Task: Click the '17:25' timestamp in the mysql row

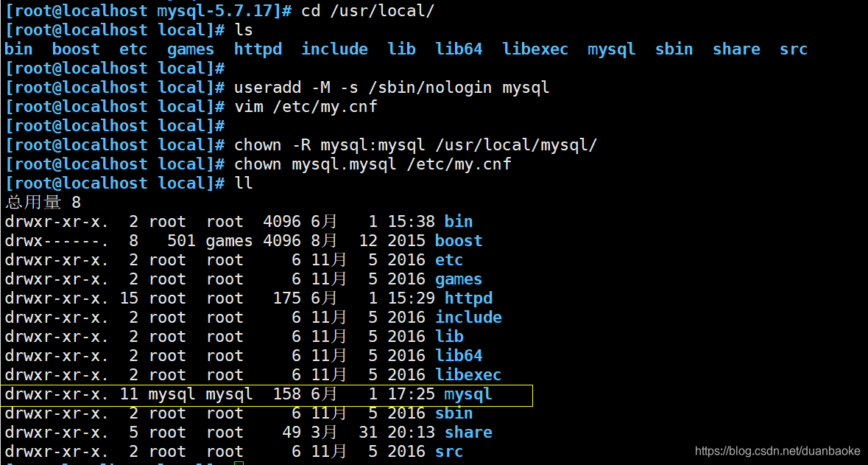Action: coord(411,394)
